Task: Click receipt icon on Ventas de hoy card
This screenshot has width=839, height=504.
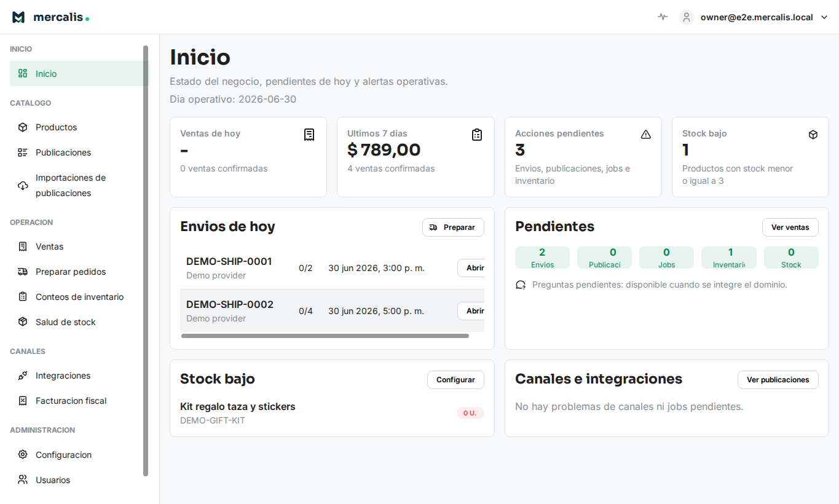Action: coord(309,135)
